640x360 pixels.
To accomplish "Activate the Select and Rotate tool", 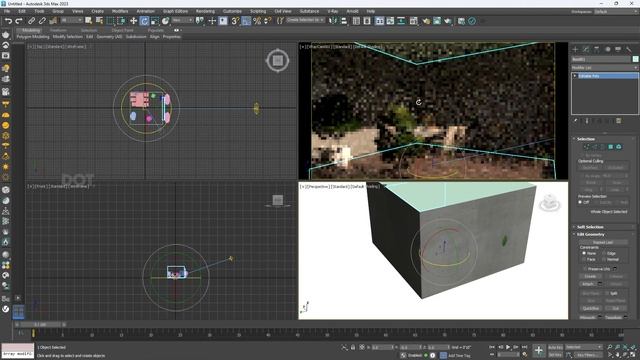I will [144, 21].
